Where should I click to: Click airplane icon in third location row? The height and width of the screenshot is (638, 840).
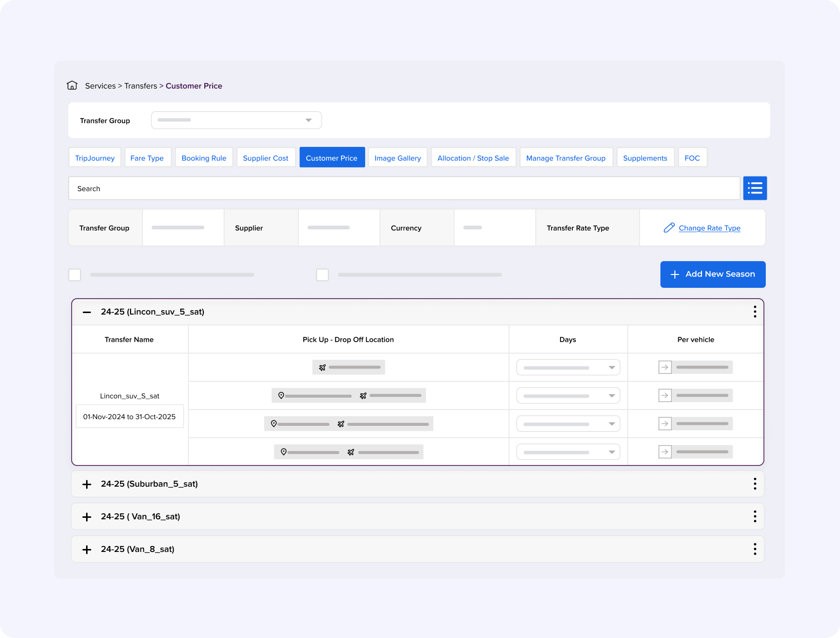click(x=341, y=424)
